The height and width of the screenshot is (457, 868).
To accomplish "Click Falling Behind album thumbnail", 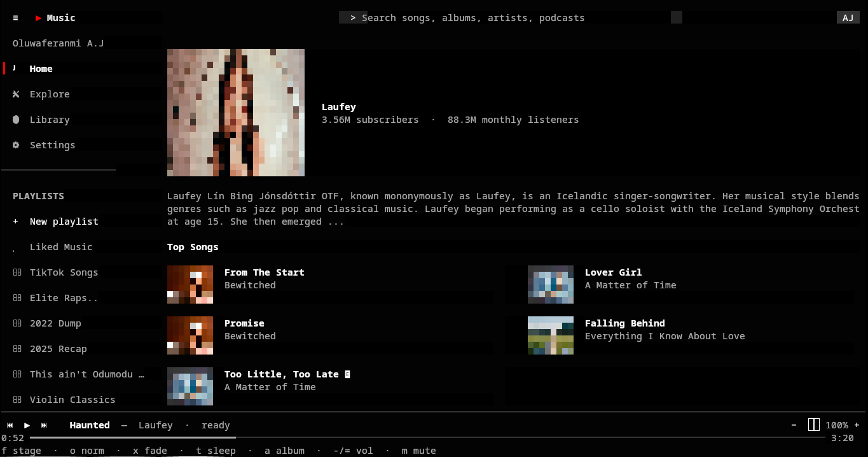I will click(551, 335).
